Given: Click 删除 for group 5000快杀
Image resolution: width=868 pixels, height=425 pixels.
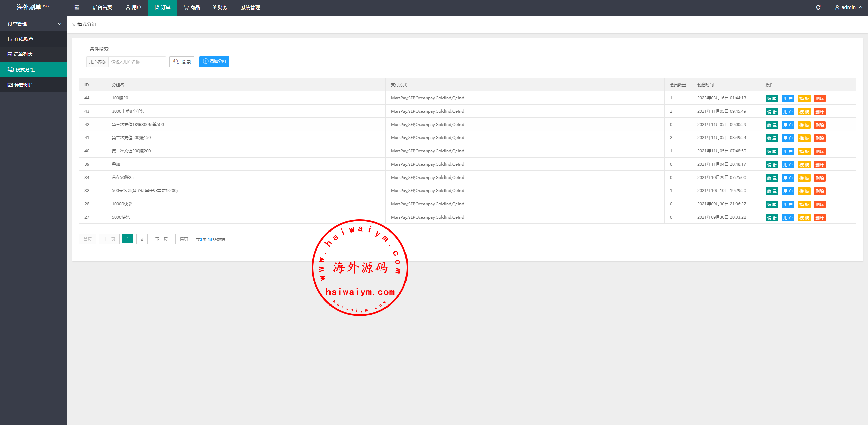Looking at the screenshot, I should (x=819, y=218).
